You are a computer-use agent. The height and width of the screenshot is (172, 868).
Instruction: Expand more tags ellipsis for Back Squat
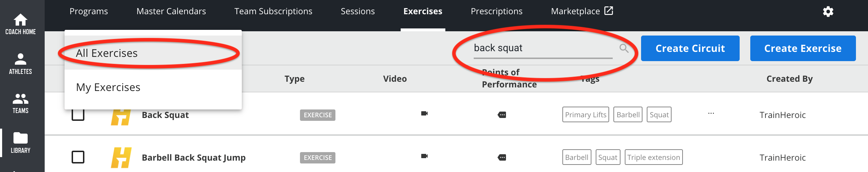[711, 113]
